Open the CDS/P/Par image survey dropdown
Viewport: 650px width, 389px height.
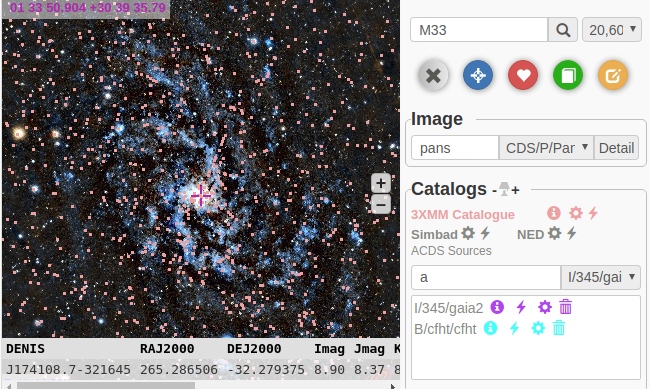(546, 148)
